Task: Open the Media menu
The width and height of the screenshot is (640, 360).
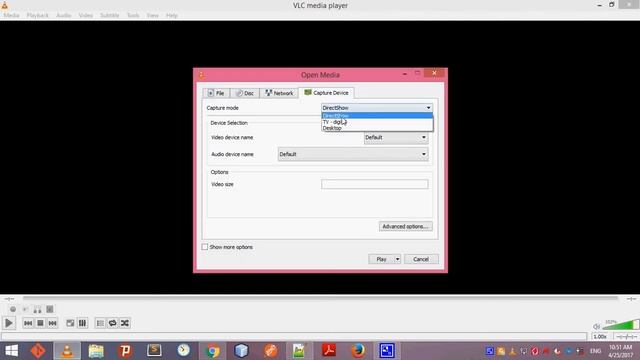Action: [x=11, y=16]
